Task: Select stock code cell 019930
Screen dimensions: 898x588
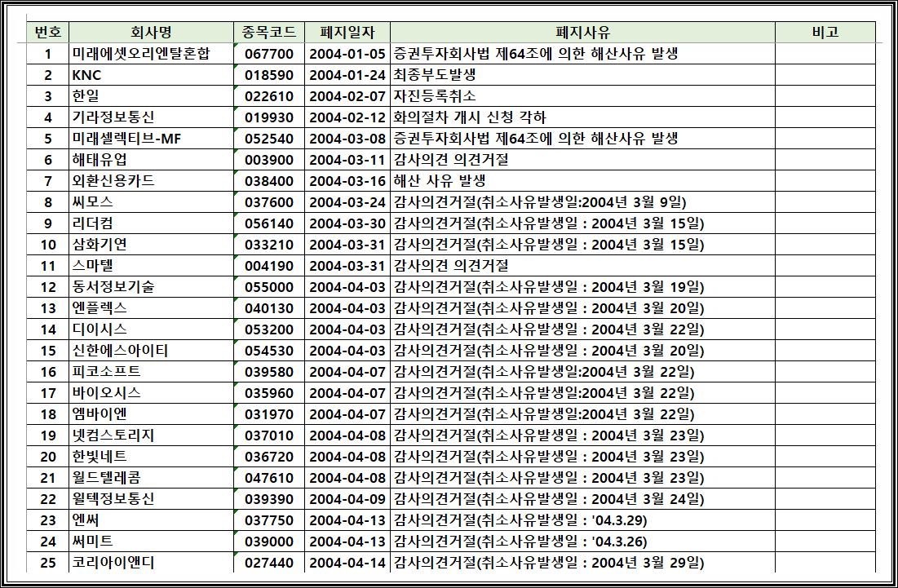Action: [x=269, y=117]
